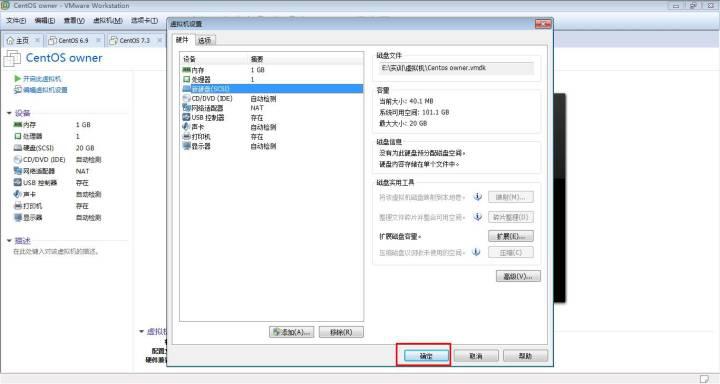The height and width of the screenshot is (384, 720).
Task: Click the VMware Workstation title bar app icon
Action: point(5,6)
